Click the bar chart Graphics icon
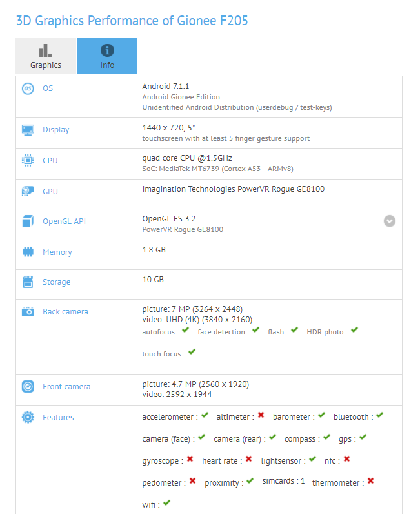420x514 pixels. pos(45,51)
